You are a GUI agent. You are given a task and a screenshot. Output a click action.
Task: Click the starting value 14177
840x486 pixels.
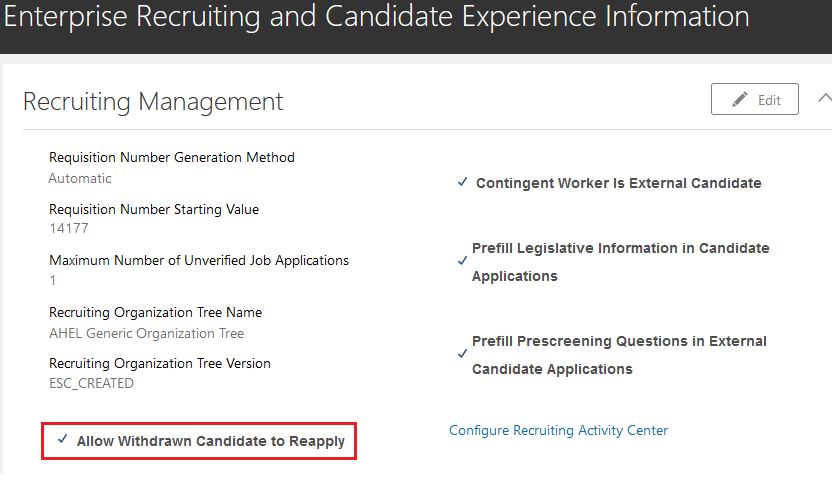(x=69, y=228)
